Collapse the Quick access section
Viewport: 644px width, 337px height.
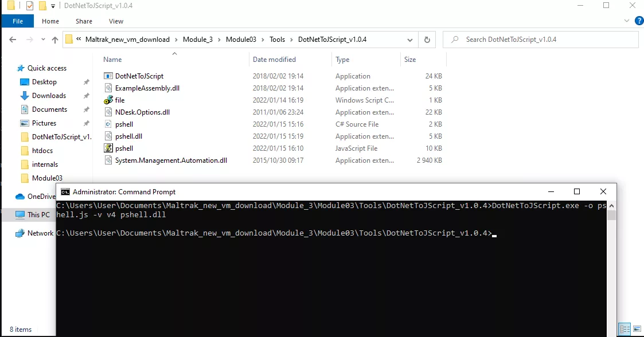pos(13,68)
